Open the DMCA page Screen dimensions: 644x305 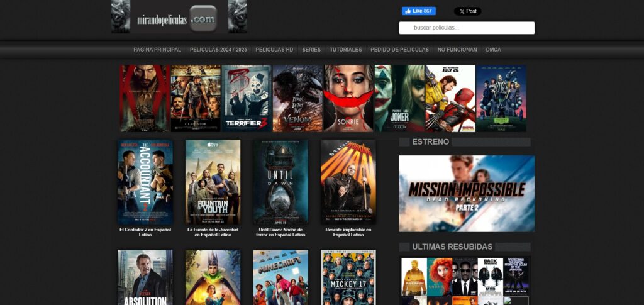tap(493, 50)
